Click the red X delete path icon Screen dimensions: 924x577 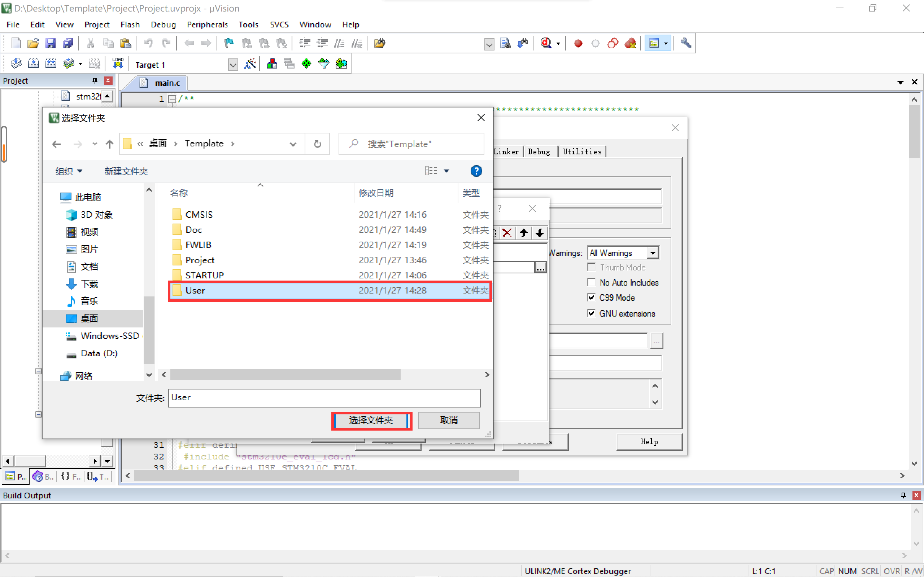coord(507,233)
